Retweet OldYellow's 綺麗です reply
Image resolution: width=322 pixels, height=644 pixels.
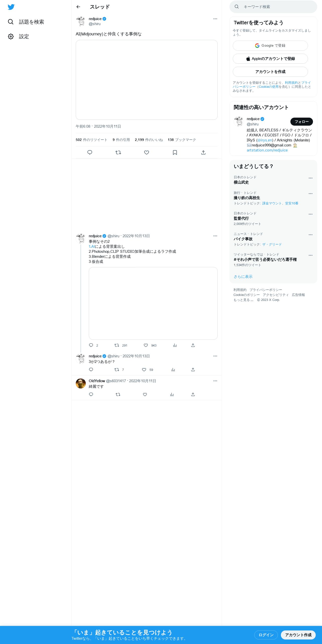118,394
